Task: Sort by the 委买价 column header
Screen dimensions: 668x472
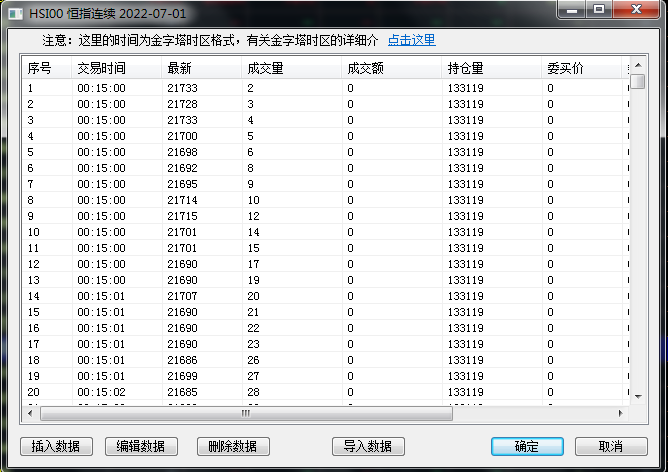Action: click(582, 68)
